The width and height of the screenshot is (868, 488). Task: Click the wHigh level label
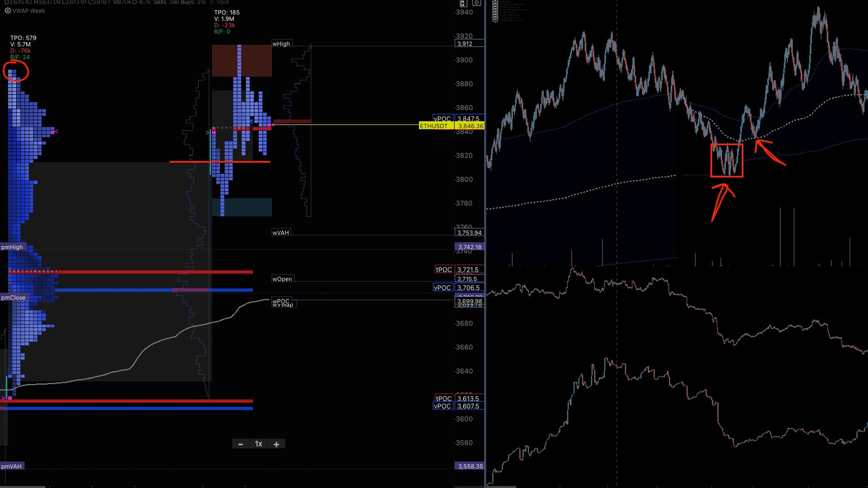pos(281,44)
